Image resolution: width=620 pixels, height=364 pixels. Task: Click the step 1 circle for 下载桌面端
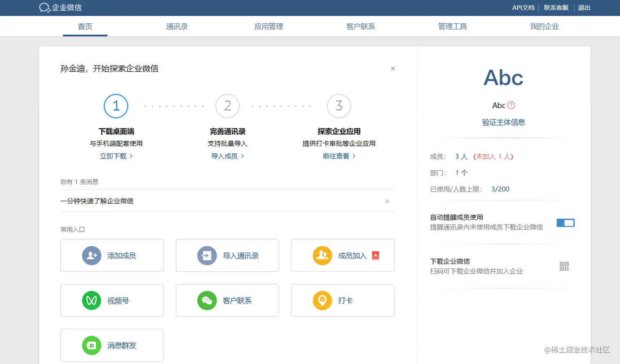pyautogui.click(x=116, y=106)
